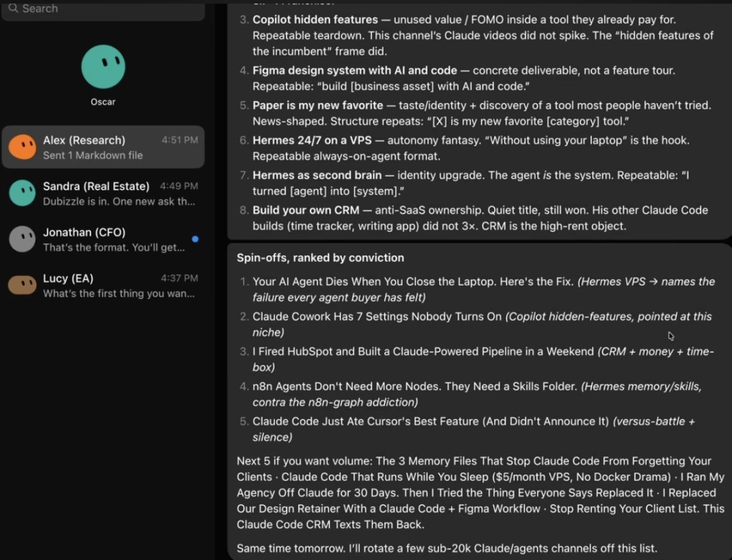This screenshot has width=732, height=560.
Task: Click the 4:37 PM timestamp
Action: pos(179,279)
